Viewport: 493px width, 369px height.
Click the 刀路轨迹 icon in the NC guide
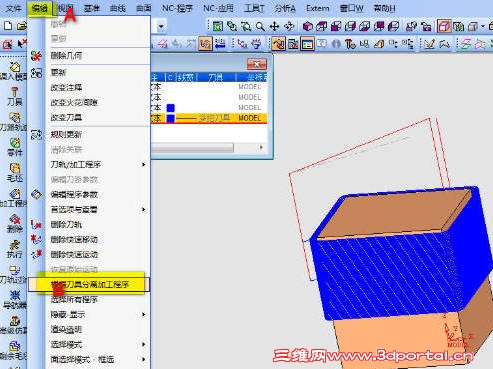tap(14, 122)
